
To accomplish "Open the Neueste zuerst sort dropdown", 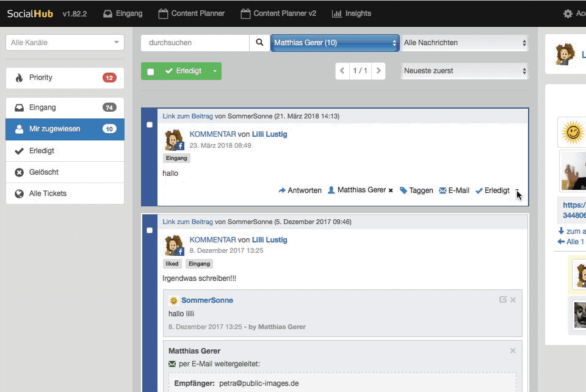I will tap(464, 71).
